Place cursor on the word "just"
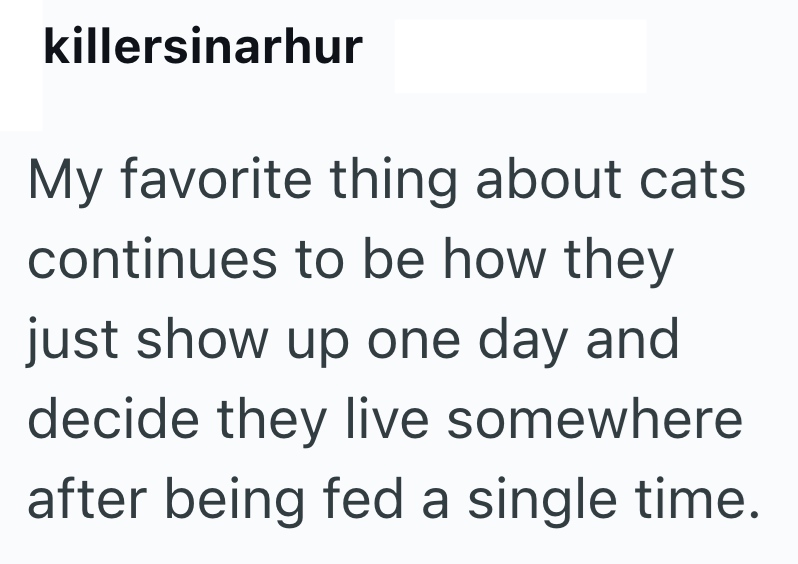Viewport: 798px width, 564px height. click(x=68, y=340)
